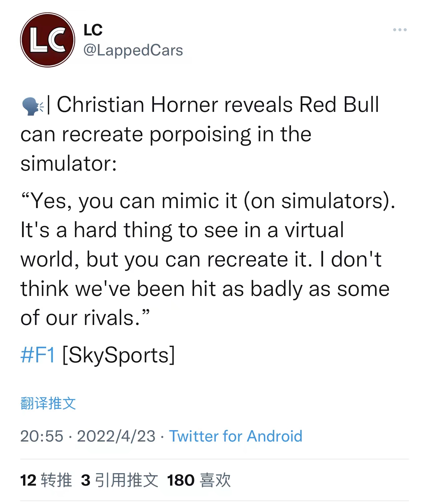Click the 2022/4/23 post date

(116, 436)
